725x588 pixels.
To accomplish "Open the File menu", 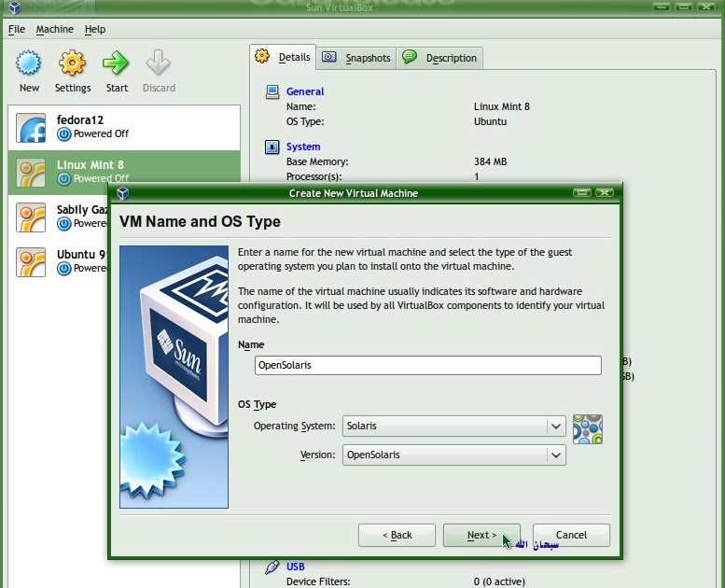I will [x=17, y=29].
